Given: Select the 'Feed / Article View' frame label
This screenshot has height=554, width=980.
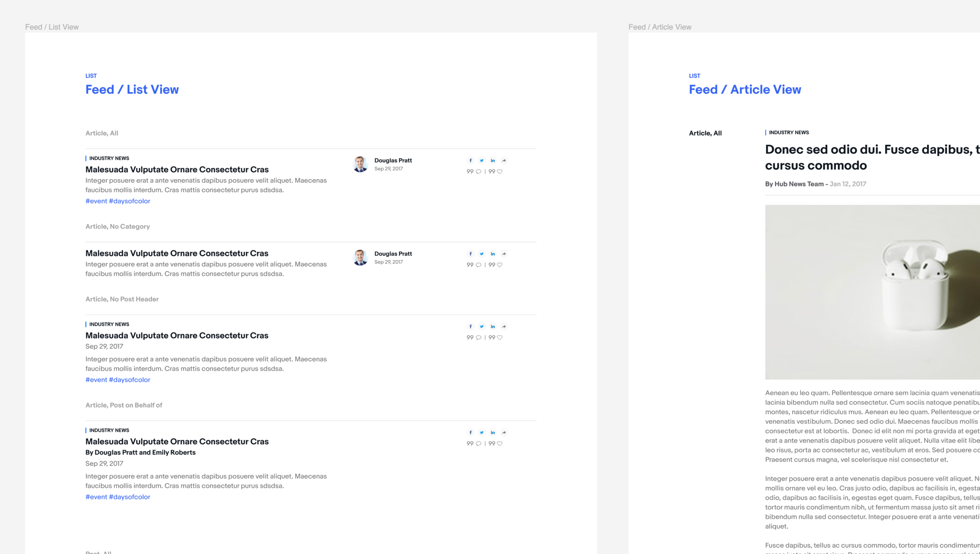Looking at the screenshot, I should pyautogui.click(x=660, y=27).
